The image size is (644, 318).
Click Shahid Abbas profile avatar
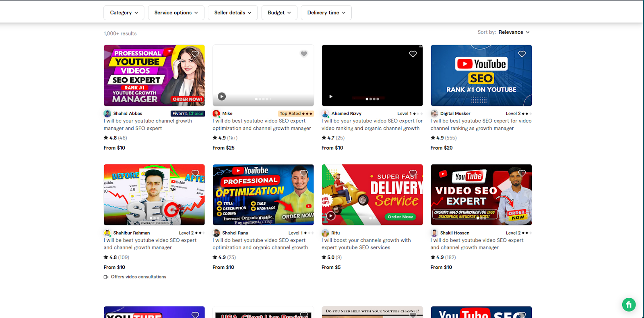[x=107, y=114]
